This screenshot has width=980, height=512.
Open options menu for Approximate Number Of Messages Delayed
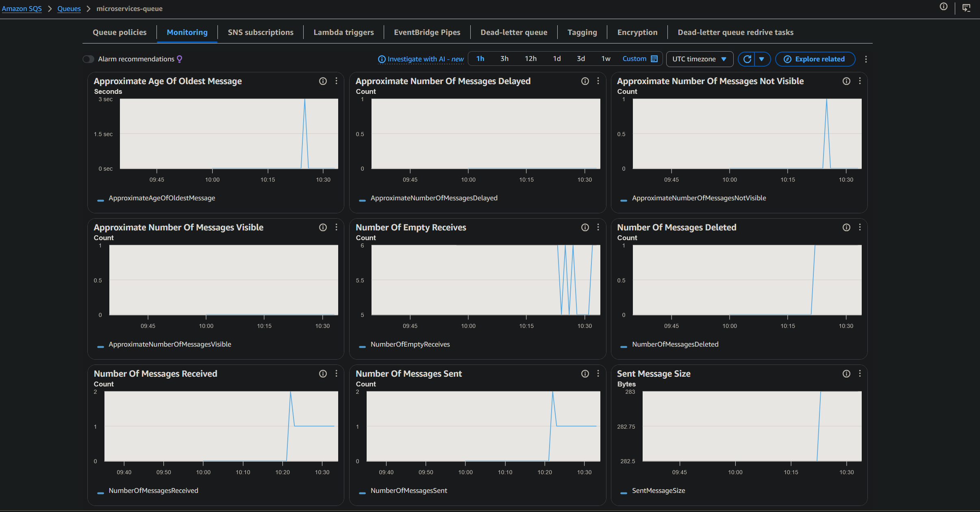point(598,81)
